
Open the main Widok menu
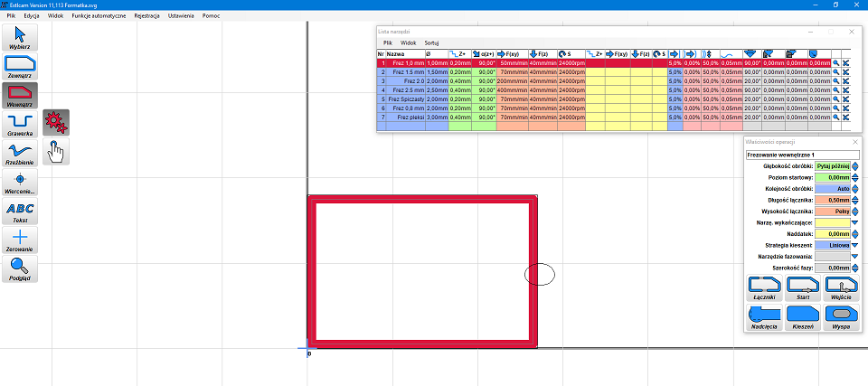point(56,16)
